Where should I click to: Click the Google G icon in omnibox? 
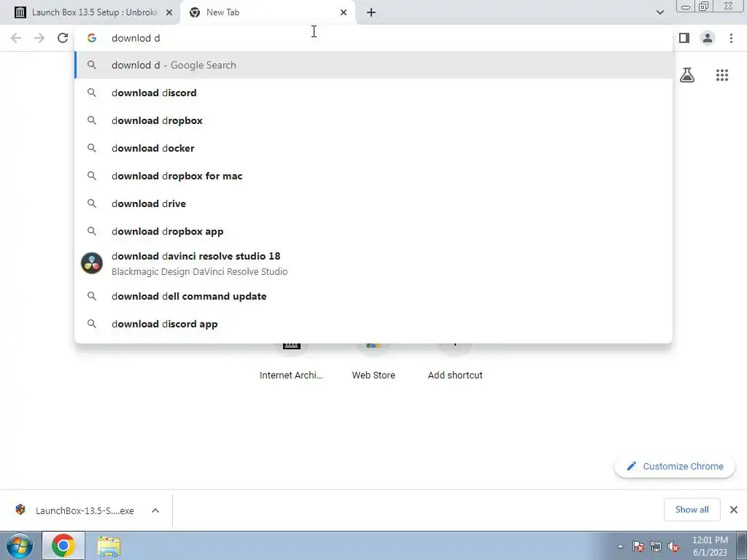pos(92,38)
